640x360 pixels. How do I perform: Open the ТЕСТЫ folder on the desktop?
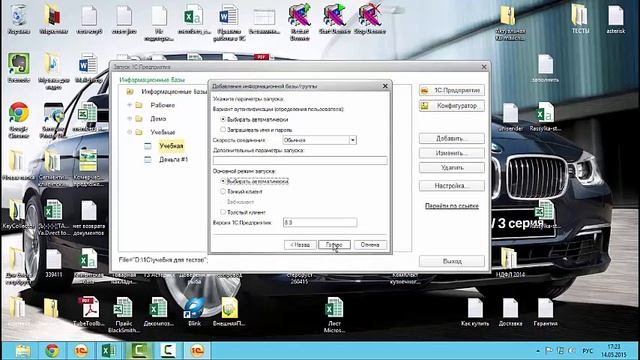pyautogui.click(x=580, y=19)
